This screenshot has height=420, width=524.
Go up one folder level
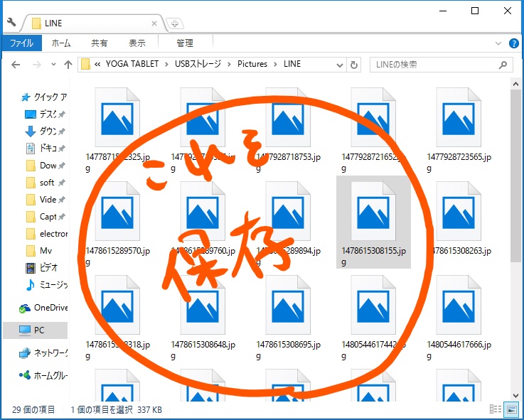(x=68, y=65)
